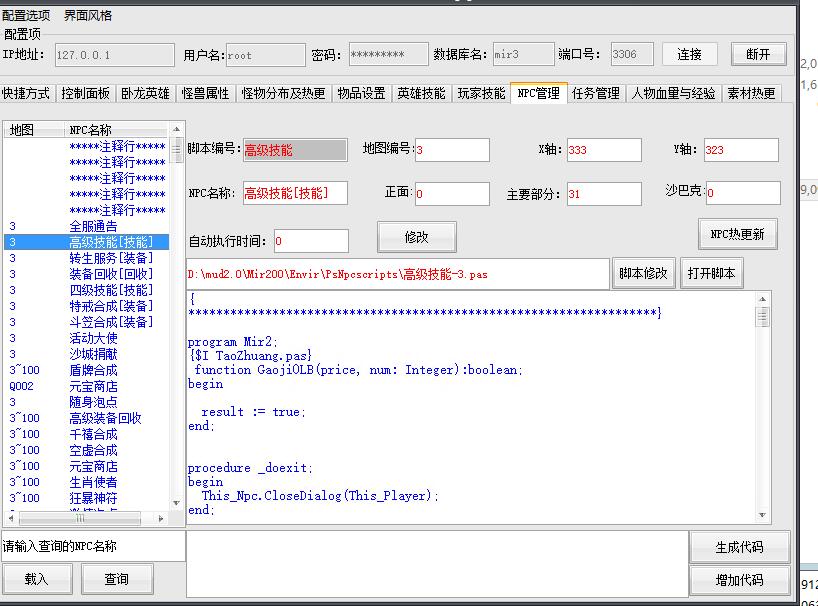The height and width of the screenshot is (606, 818).
Task: Select 沙城捐献 in NPC list
Action: pyautogui.click(x=93, y=354)
